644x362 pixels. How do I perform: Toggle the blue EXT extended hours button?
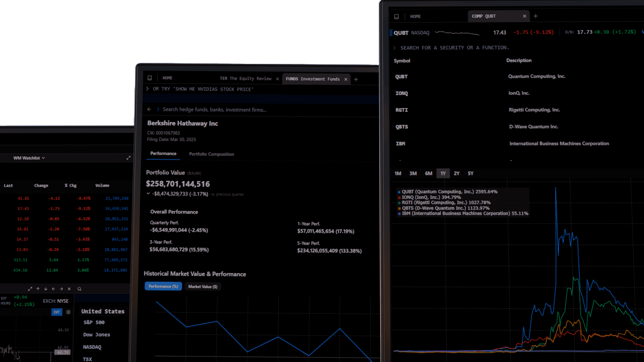coord(57,312)
